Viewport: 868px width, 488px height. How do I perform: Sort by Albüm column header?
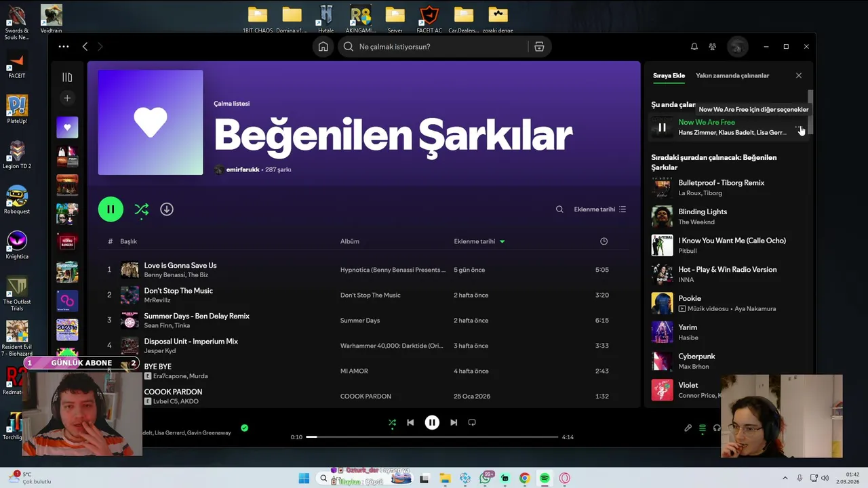click(x=350, y=241)
